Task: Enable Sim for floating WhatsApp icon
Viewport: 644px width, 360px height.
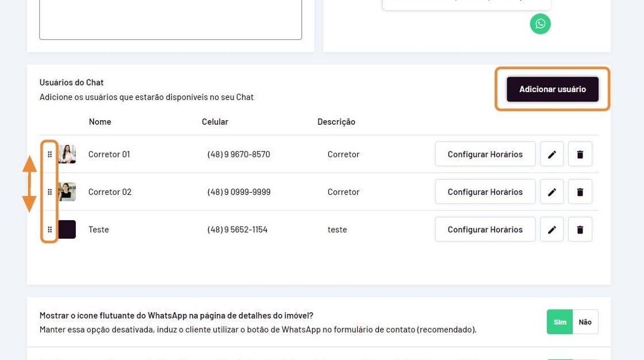Action: (559, 322)
